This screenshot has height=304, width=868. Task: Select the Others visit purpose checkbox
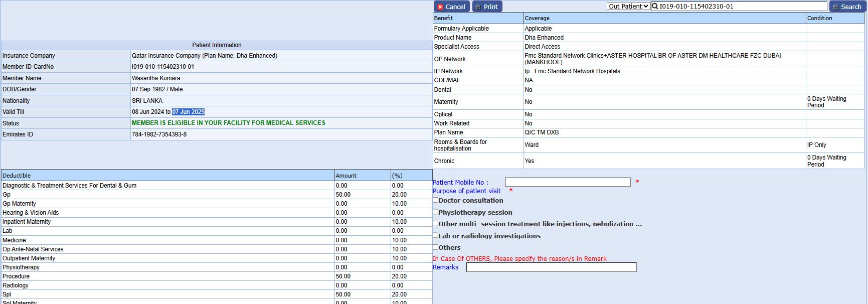436,247
